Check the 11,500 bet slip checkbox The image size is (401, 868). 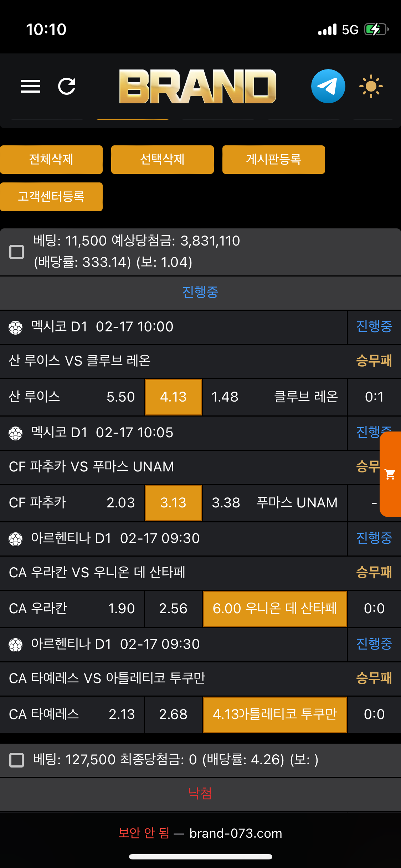pos(16,252)
